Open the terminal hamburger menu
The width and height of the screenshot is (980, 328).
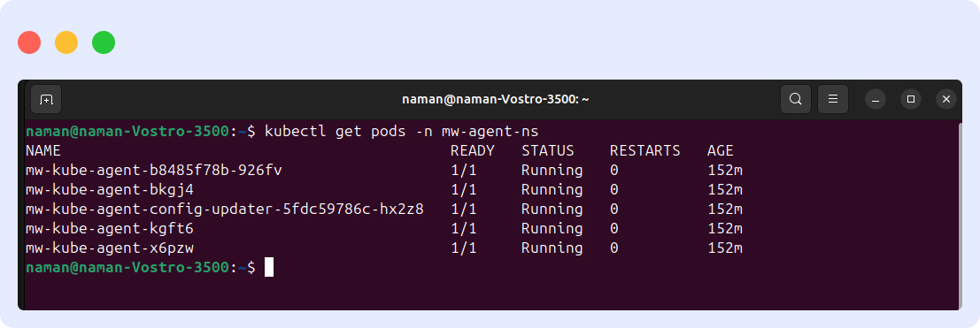(832, 99)
